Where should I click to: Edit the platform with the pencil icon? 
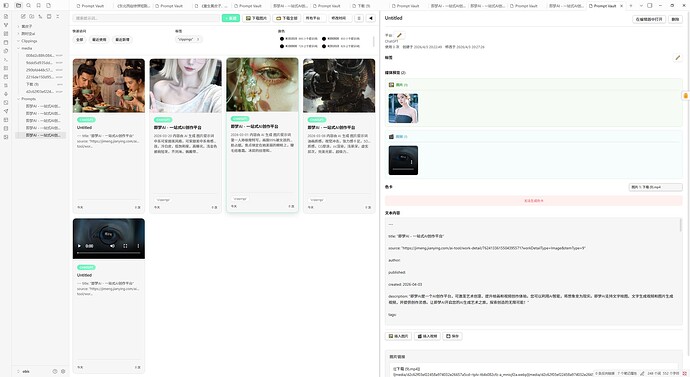click(x=399, y=35)
